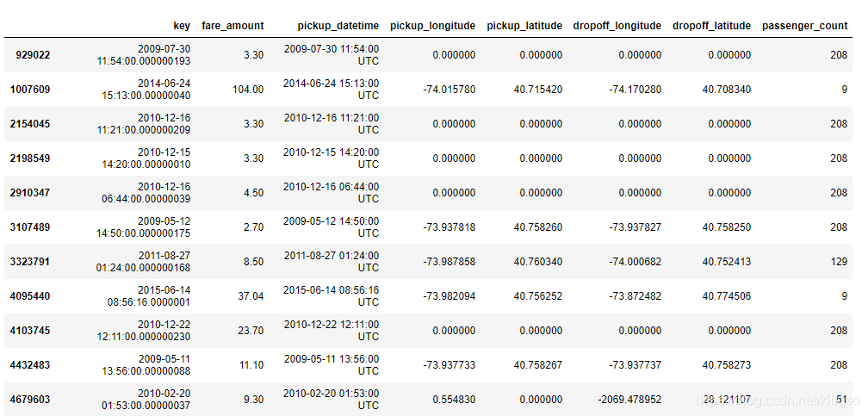Click the passenger_count column header
Viewport: 868px width, 416px height.
(x=805, y=26)
